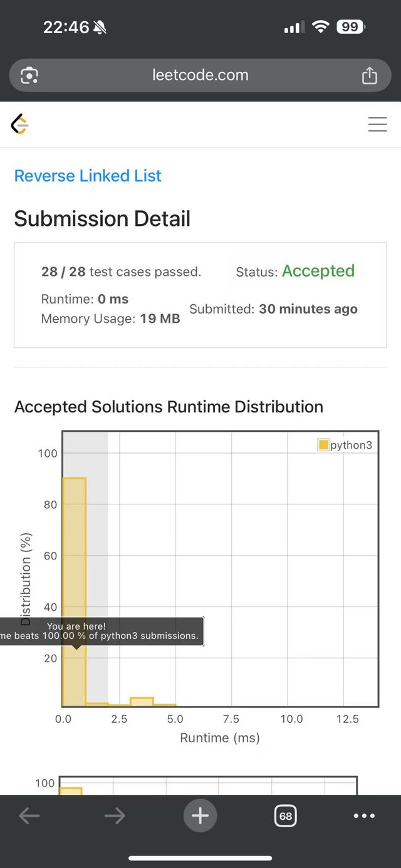Click the tallest runtime bar at 0 ms
Image resolution: width=401 pixels, height=868 pixels.
click(x=75, y=592)
